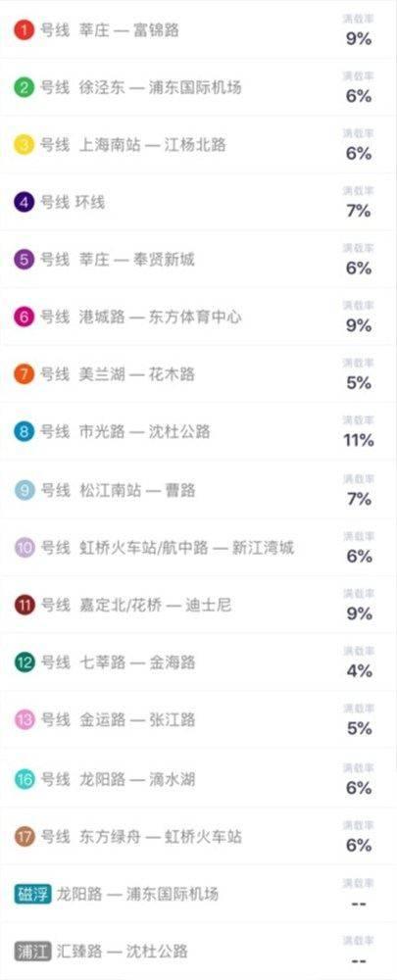This screenshot has height=980, width=397.
Task: Click the green Line 2 circle icon
Action: 24,87
